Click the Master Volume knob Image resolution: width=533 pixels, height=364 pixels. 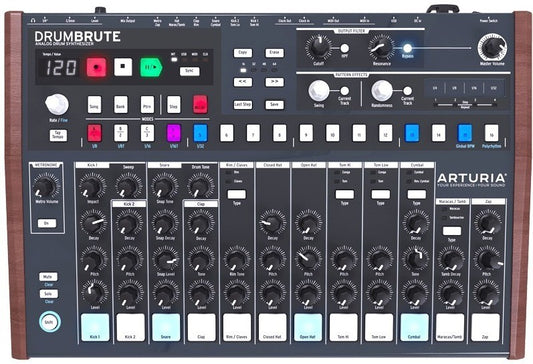coord(492,47)
